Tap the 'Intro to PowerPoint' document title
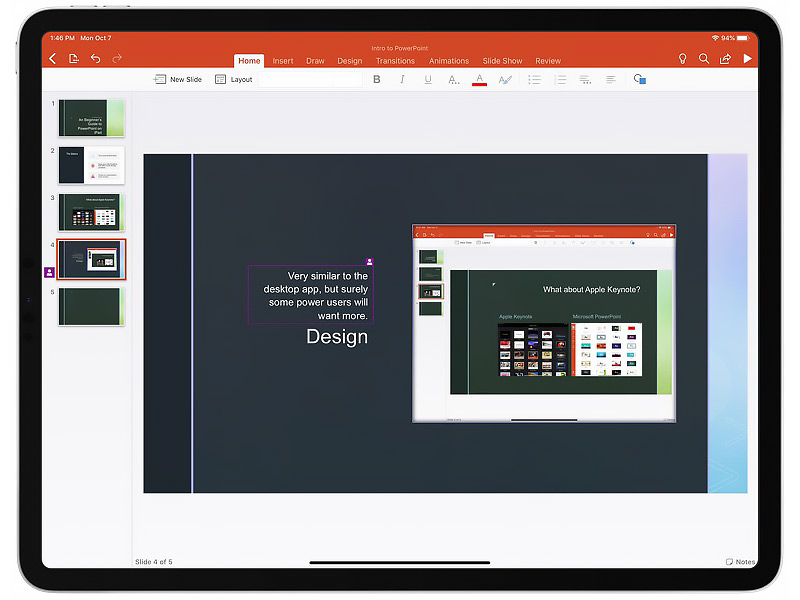 [x=399, y=48]
